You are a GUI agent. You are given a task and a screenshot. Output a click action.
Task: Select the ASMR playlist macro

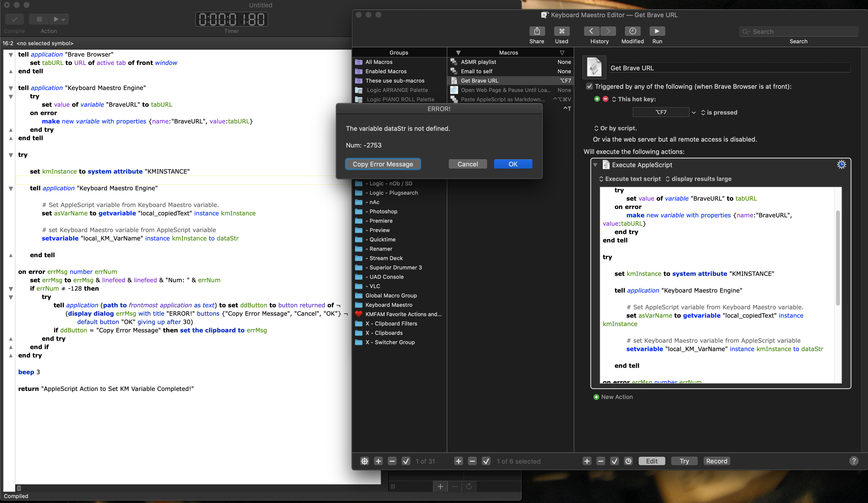pyautogui.click(x=511, y=62)
